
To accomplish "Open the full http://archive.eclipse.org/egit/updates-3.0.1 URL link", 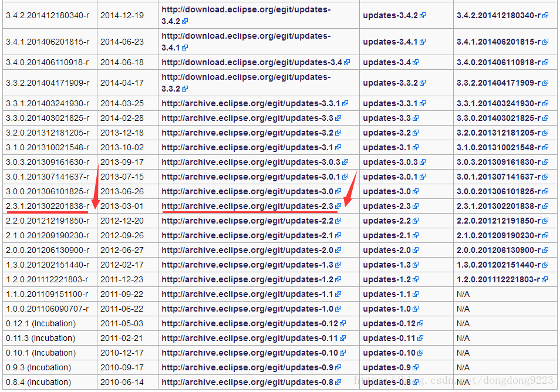I will click(255, 177).
